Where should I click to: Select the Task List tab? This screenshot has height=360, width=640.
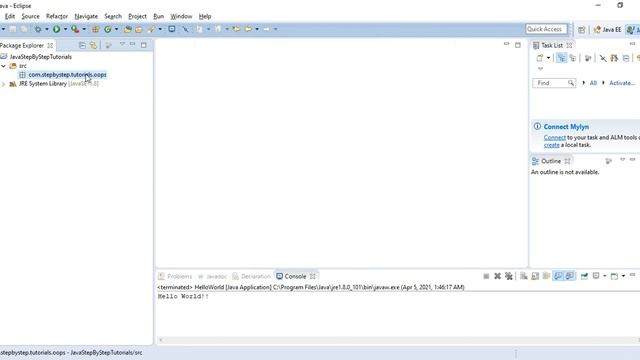(x=552, y=45)
